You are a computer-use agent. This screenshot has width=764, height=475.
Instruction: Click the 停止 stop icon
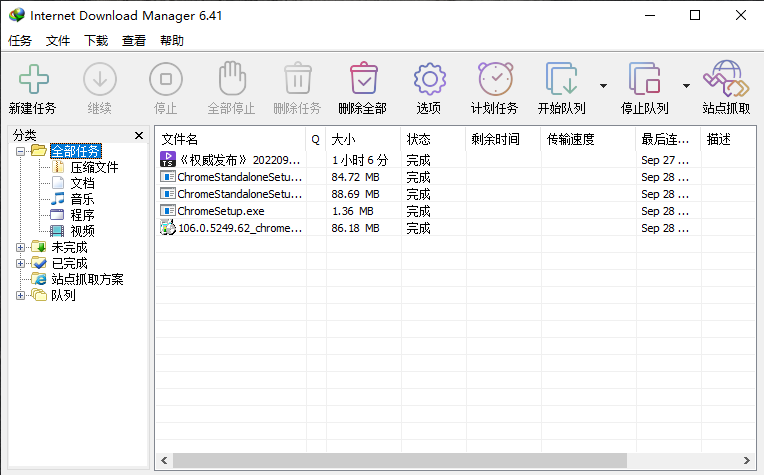pyautogui.click(x=166, y=79)
